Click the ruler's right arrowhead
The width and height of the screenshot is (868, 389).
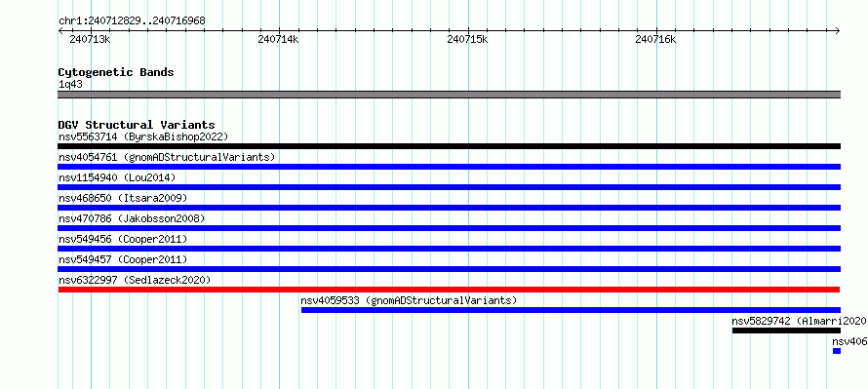click(x=837, y=30)
